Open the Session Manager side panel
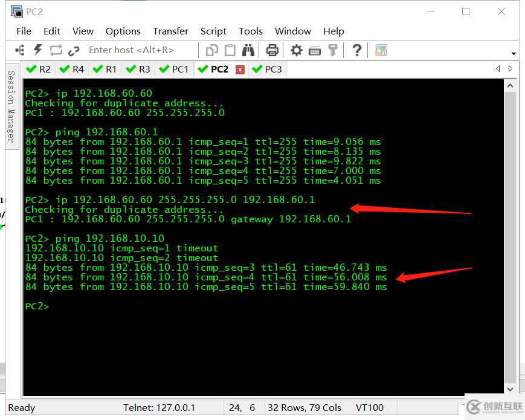Screen dimensions: 525x420 click(11, 106)
